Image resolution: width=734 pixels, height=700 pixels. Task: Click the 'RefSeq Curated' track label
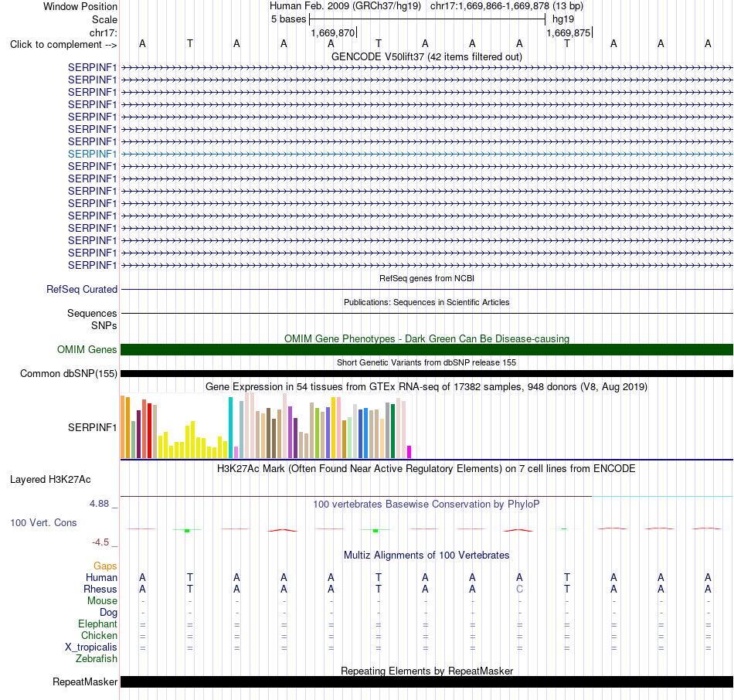tap(82, 290)
